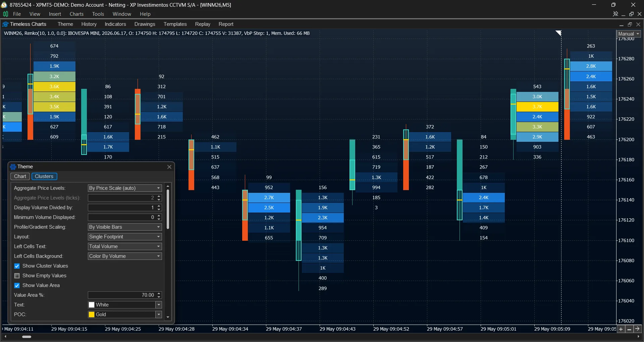Image resolution: width=644 pixels, height=342 pixels.
Task: Decrease Display Volume Divided by with down arrow
Action: 159,210
